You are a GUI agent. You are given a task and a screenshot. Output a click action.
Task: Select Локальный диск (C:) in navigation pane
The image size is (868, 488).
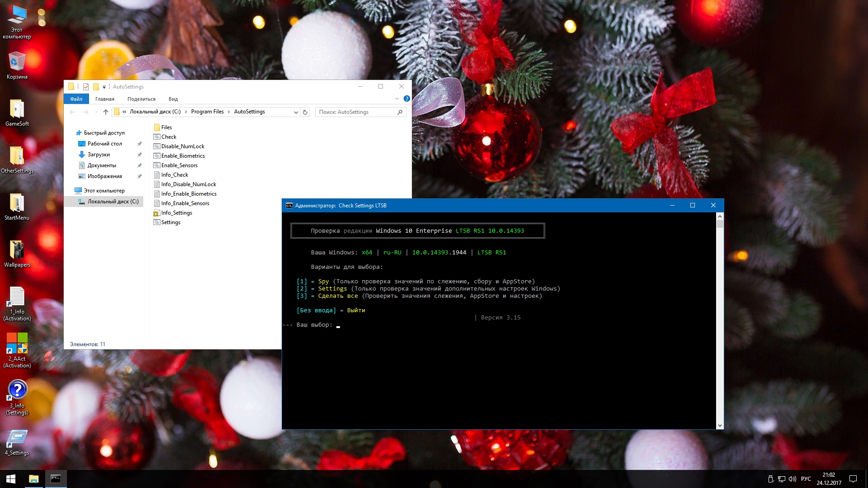coord(113,202)
